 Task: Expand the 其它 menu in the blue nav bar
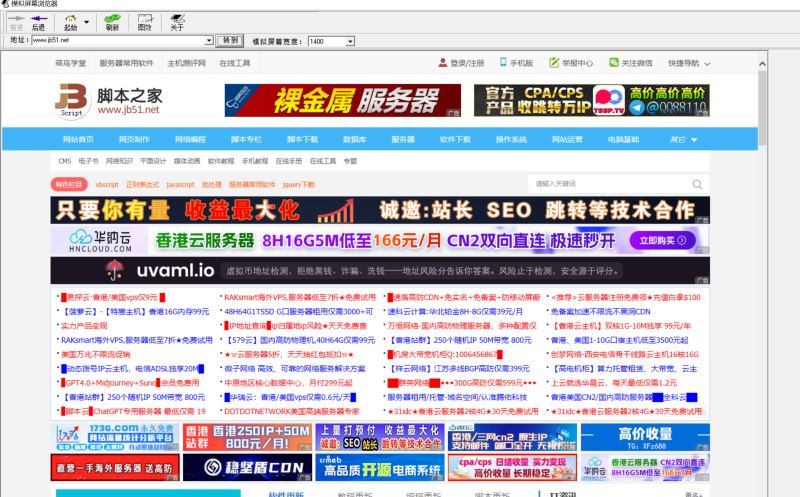click(683, 139)
